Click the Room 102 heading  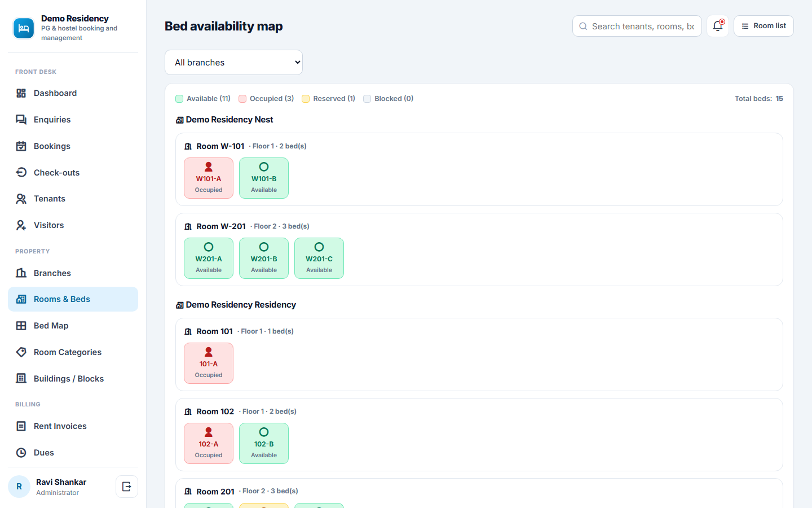[x=215, y=411]
